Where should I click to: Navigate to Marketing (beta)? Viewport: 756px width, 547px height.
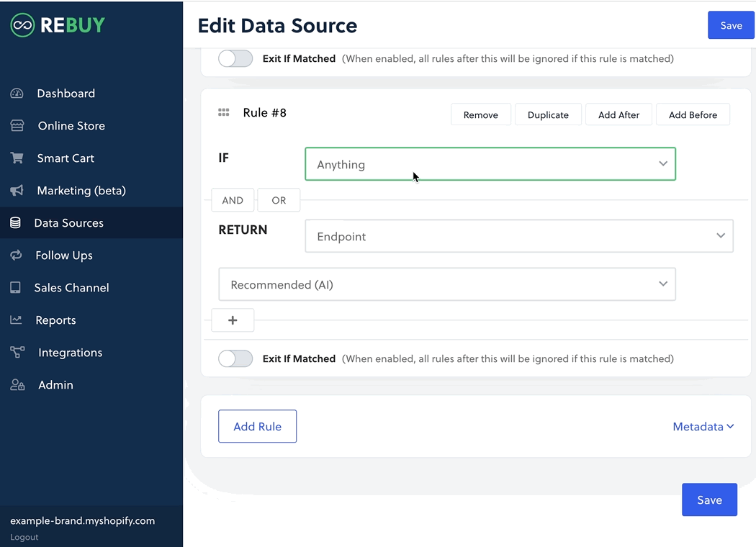[81, 190]
